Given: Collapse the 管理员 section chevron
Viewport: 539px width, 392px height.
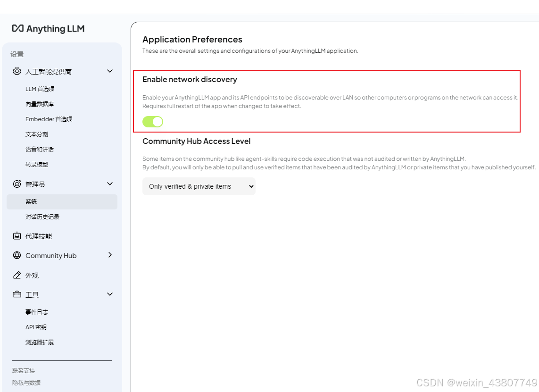Looking at the screenshot, I should (110, 184).
